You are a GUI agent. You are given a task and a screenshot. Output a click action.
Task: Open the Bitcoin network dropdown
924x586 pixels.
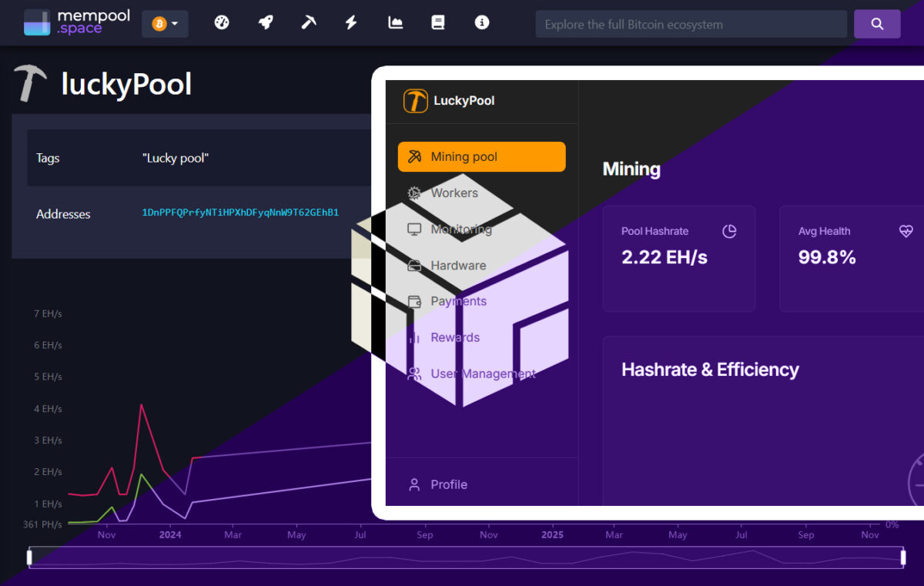[165, 24]
